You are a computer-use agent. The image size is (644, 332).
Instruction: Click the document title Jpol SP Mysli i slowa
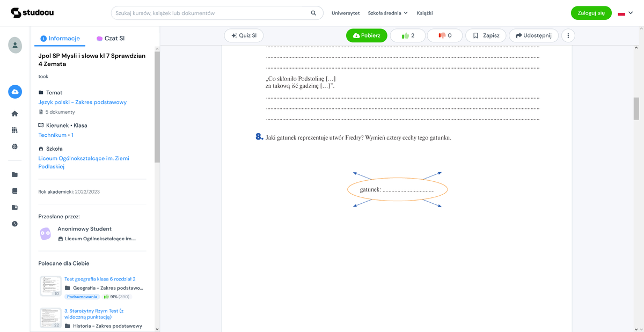point(92,60)
